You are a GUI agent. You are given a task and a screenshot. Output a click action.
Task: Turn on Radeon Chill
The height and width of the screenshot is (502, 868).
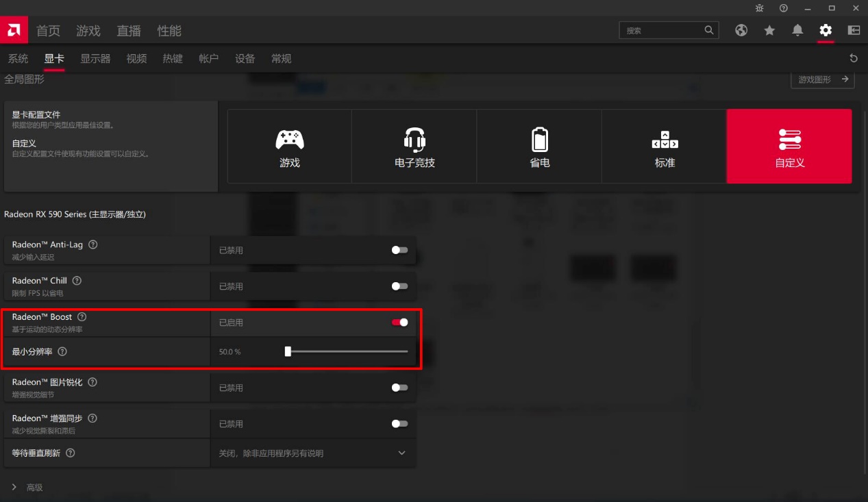398,286
